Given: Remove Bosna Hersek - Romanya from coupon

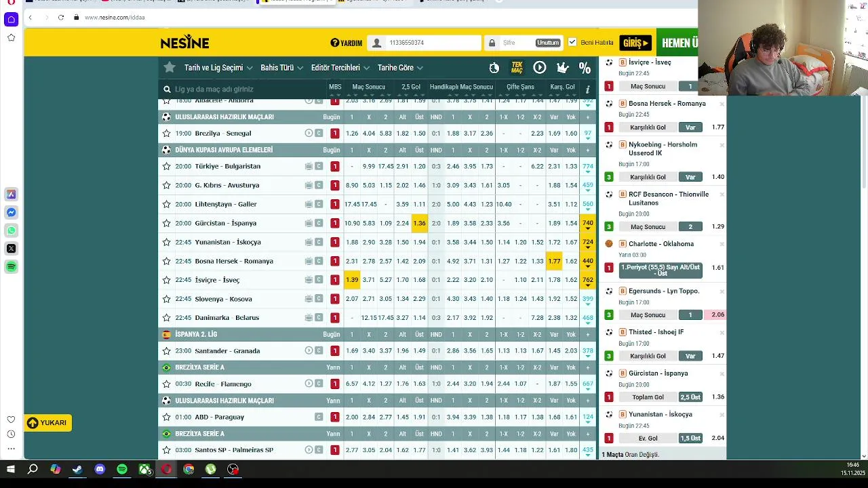Looking at the screenshot, I should click(722, 104).
